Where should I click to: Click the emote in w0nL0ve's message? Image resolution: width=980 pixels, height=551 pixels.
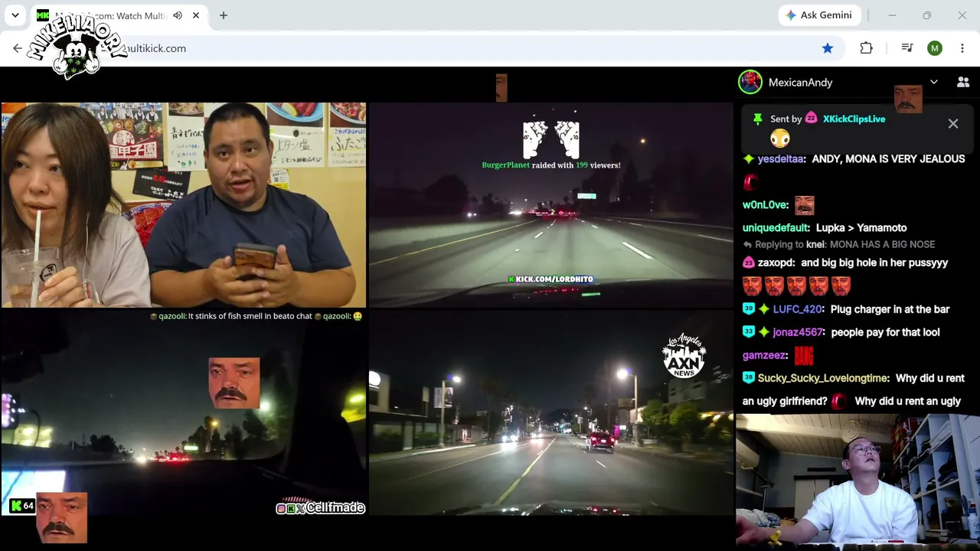[x=804, y=205]
